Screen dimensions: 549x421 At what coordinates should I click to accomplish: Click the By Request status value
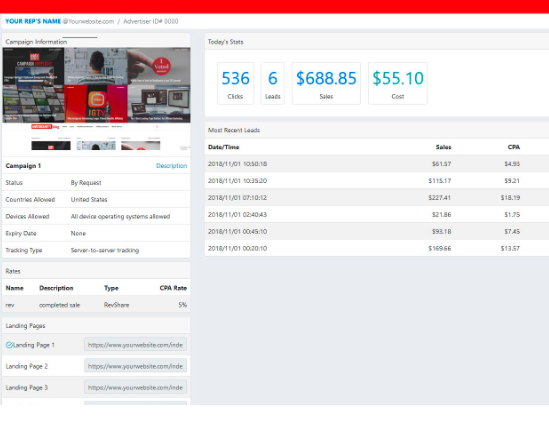86,182
